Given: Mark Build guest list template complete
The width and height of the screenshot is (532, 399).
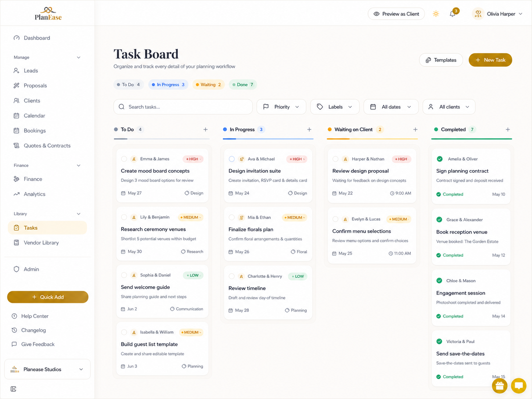Looking at the screenshot, I should (124, 332).
